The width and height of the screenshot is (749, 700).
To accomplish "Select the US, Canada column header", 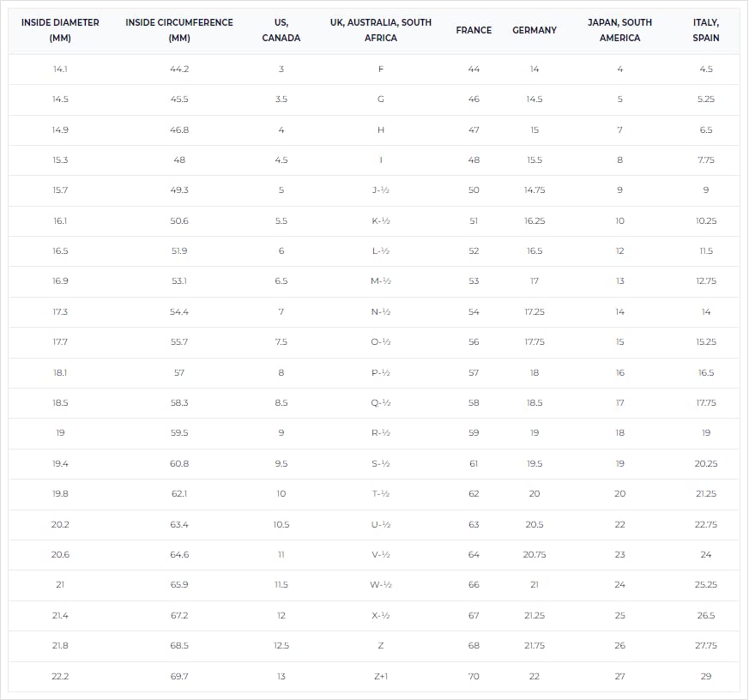I will pos(281,30).
